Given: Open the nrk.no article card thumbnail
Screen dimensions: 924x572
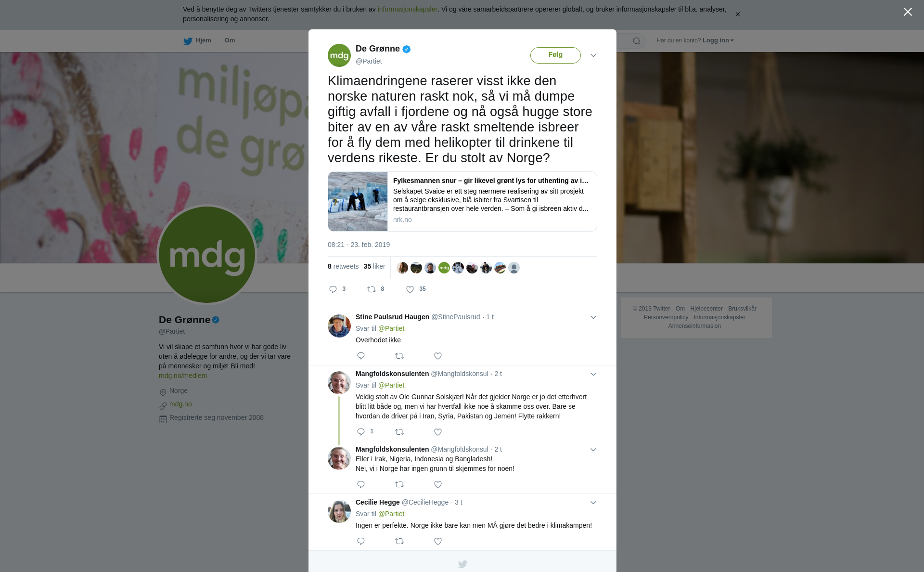Looking at the screenshot, I should coord(358,201).
